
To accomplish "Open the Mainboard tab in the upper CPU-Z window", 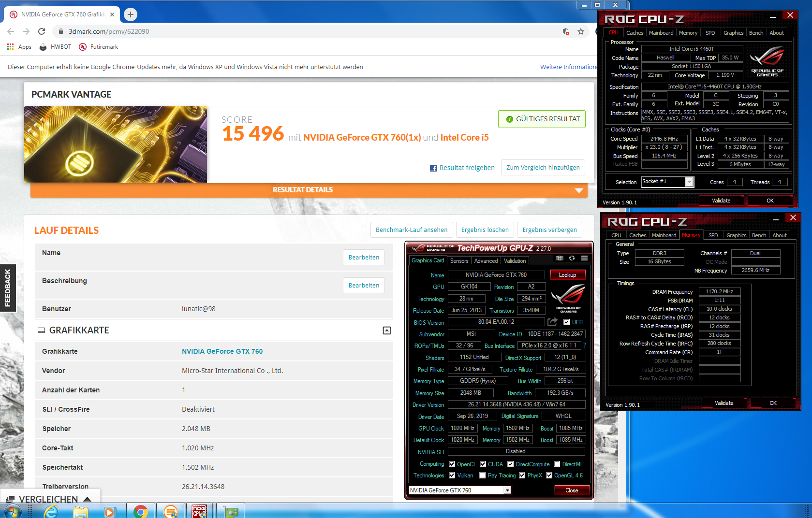I will (x=661, y=33).
